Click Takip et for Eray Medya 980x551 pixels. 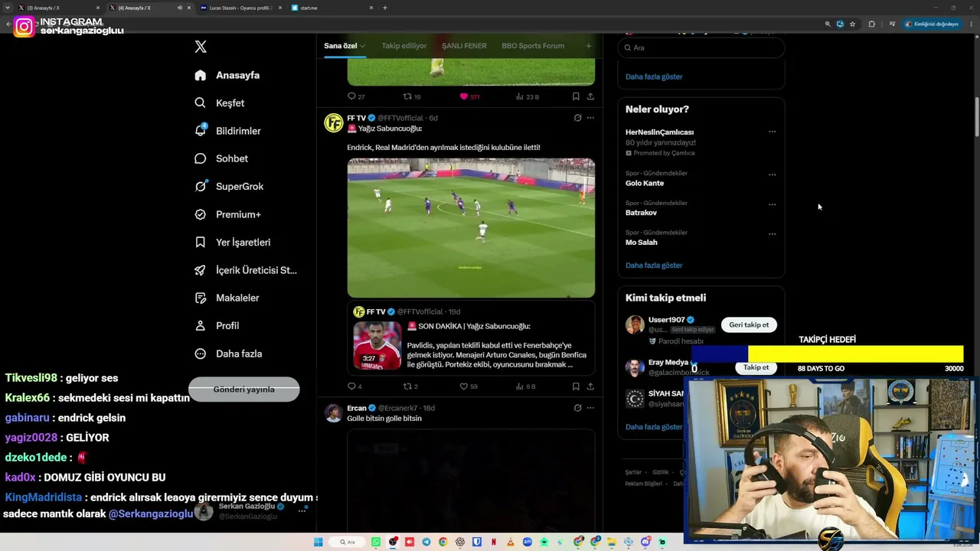(756, 367)
